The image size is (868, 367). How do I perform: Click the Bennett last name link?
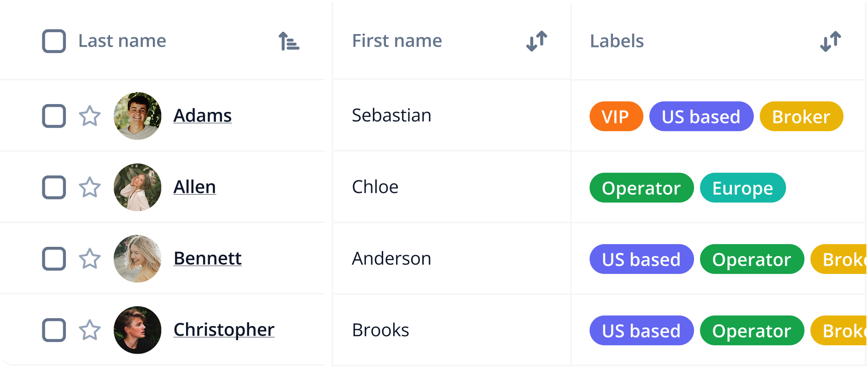[x=208, y=258]
